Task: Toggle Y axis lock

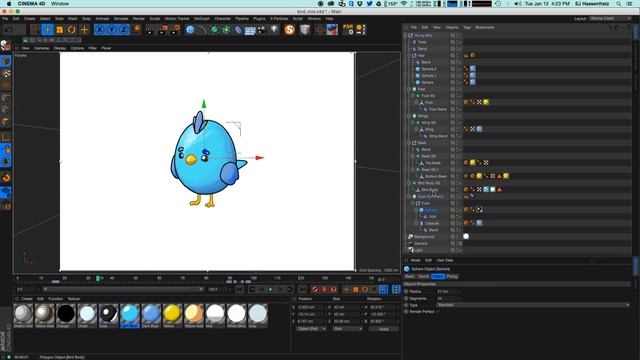Action: [x=111, y=29]
